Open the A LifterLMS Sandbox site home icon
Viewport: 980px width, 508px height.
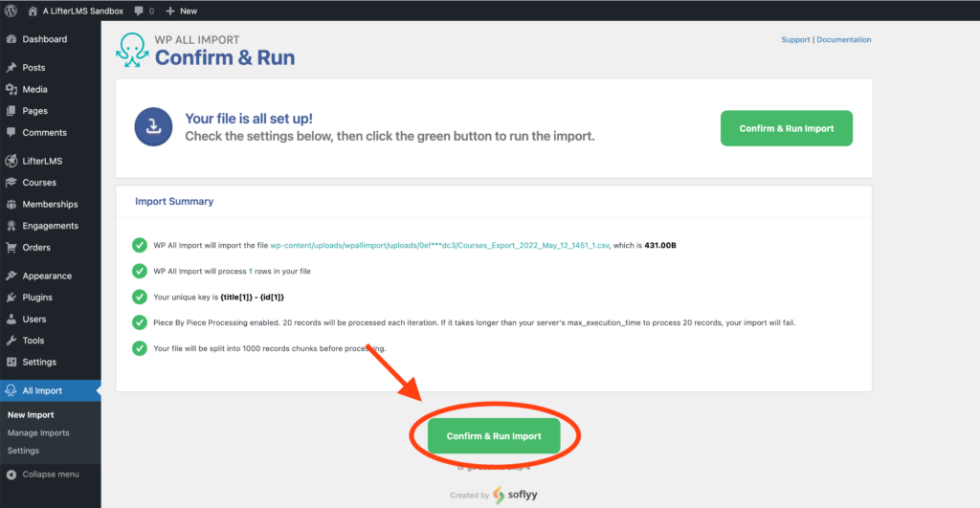(33, 11)
